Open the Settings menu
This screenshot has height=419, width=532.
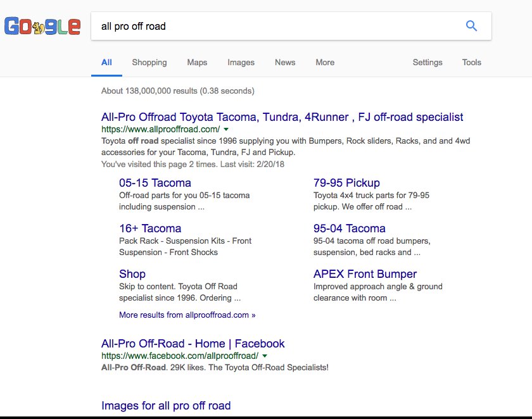click(427, 63)
